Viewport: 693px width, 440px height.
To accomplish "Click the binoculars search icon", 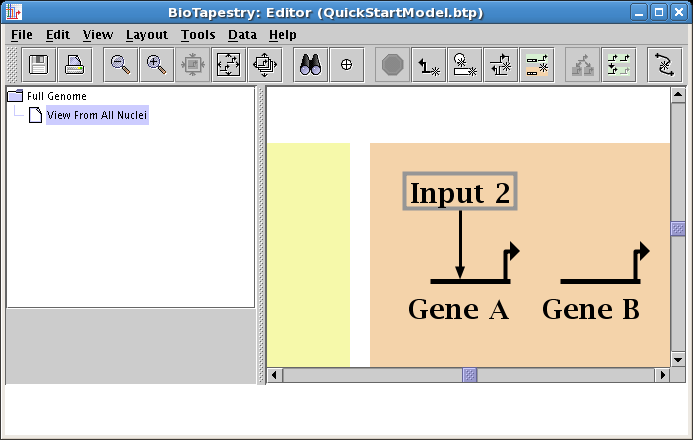I will (x=310, y=64).
